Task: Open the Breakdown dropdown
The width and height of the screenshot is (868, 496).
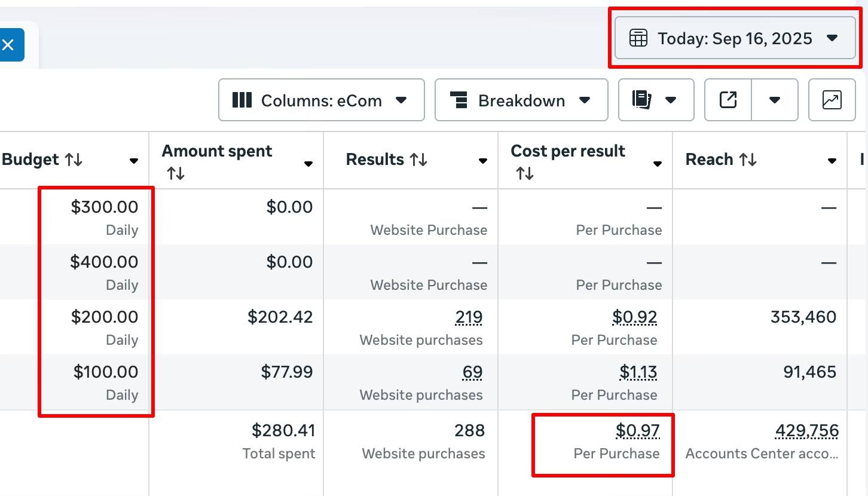Action: 521,100
